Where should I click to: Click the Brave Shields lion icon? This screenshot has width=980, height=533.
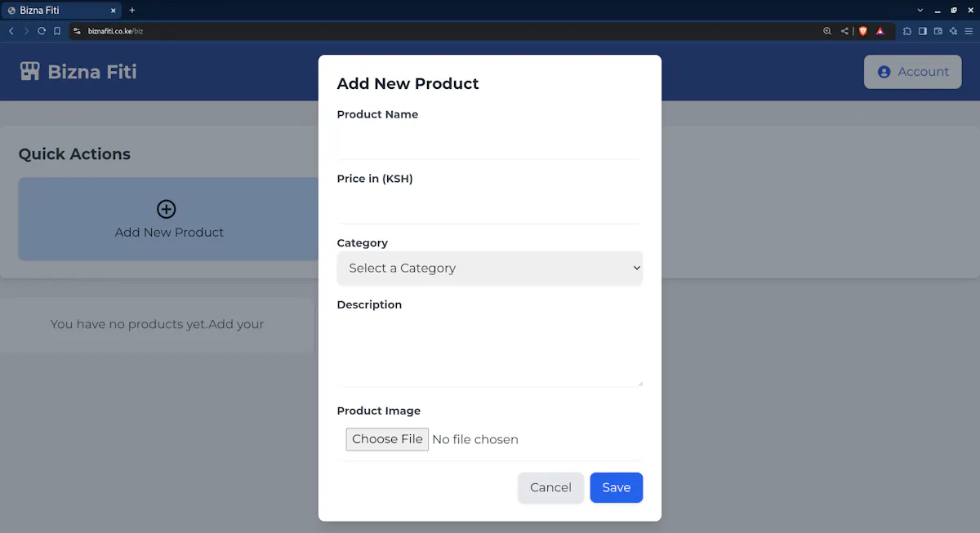862,31
